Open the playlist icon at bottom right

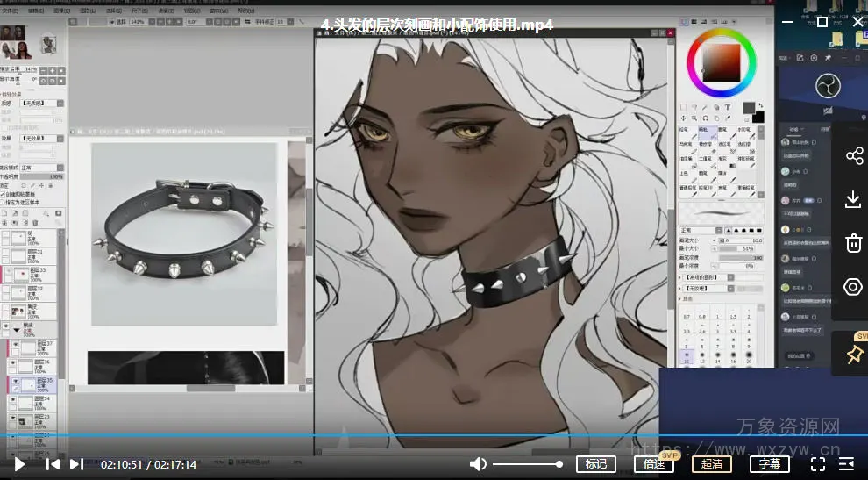846,464
